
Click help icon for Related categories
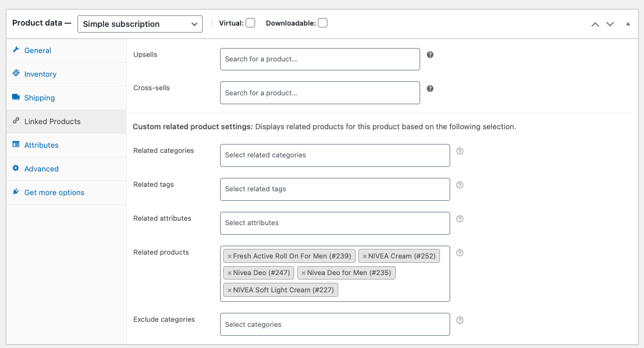460,151
